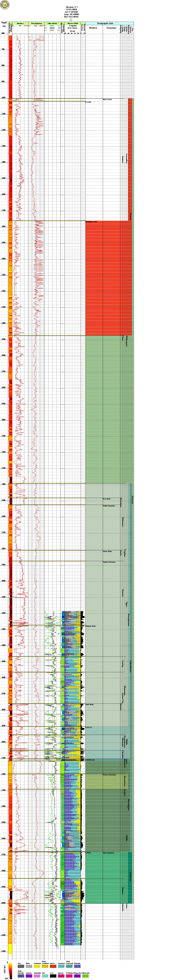Image resolution: width=174 pixels, height=980 pixels.
Task: Click the well symbol below the elevation line
Action: [71, 20]
